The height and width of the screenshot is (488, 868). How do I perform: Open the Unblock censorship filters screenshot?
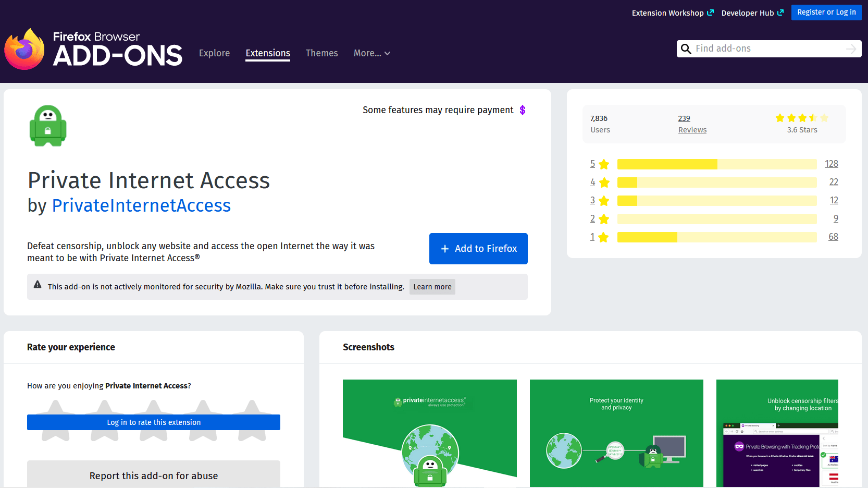[777, 433]
